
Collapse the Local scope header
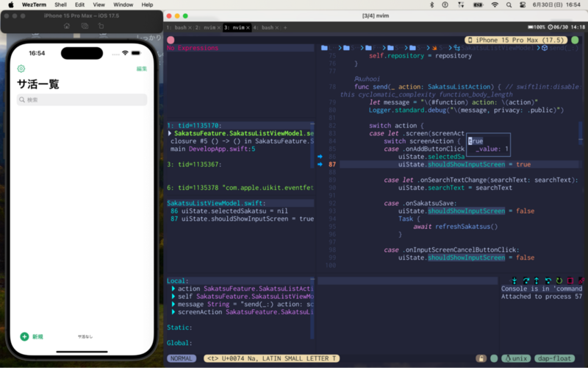pyautogui.click(x=178, y=280)
